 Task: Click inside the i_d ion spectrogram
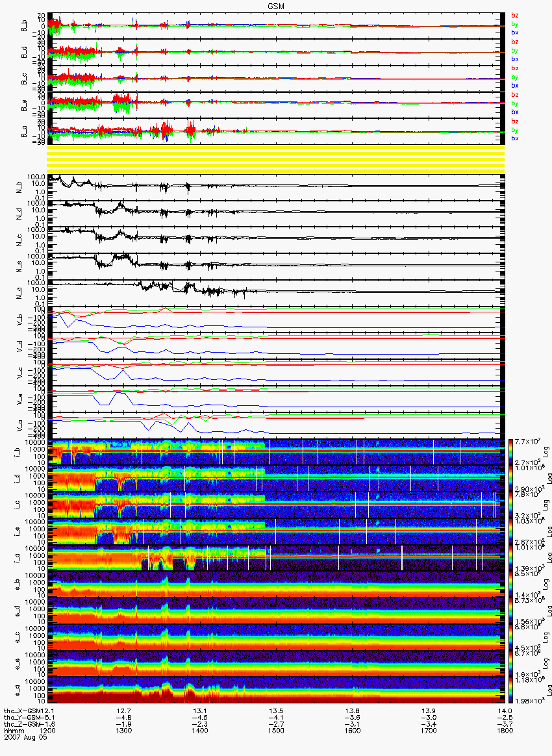click(276, 479)
